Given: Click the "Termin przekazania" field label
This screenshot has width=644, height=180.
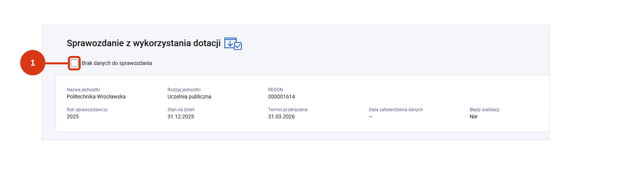Looking at the screenshot, I should point(288,110).
